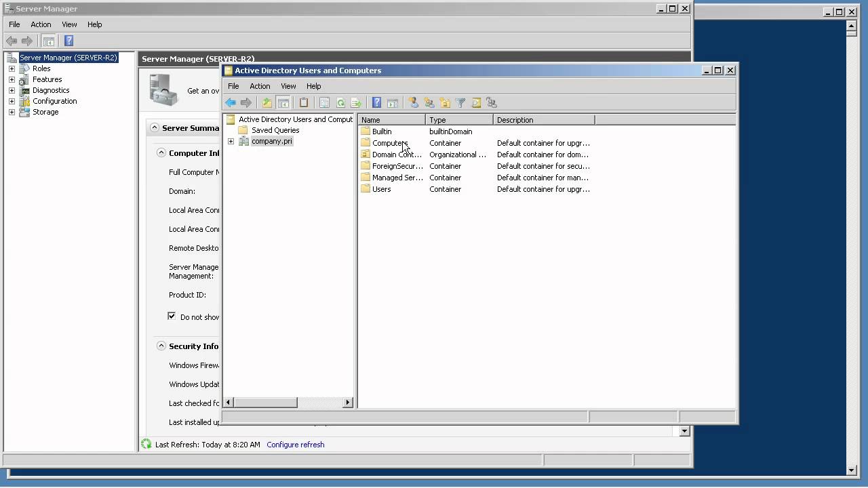
Task: Create a new group via toolbar icon
Action: (x=429, y=103)
